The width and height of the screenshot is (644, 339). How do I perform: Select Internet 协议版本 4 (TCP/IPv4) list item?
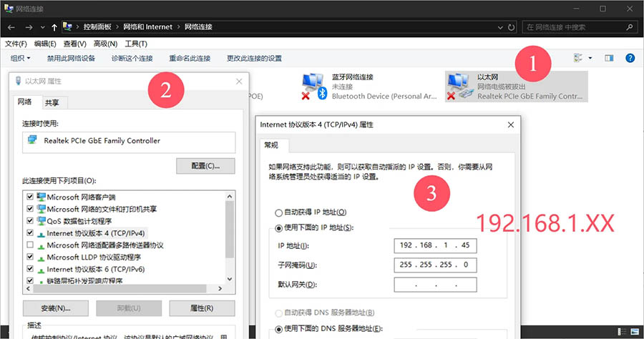[x=95, y=233]
